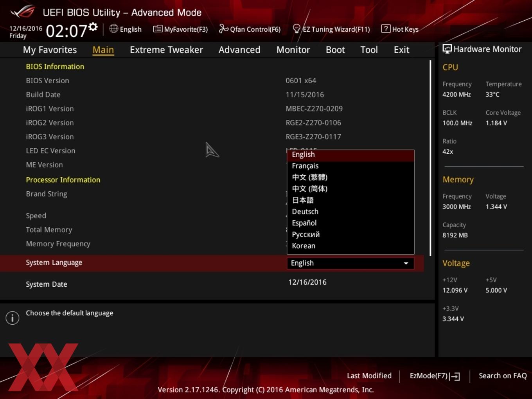The width and height of the screenshot is (532, 399).
Task: Select 日本語 language option
Action: (350, 200)
